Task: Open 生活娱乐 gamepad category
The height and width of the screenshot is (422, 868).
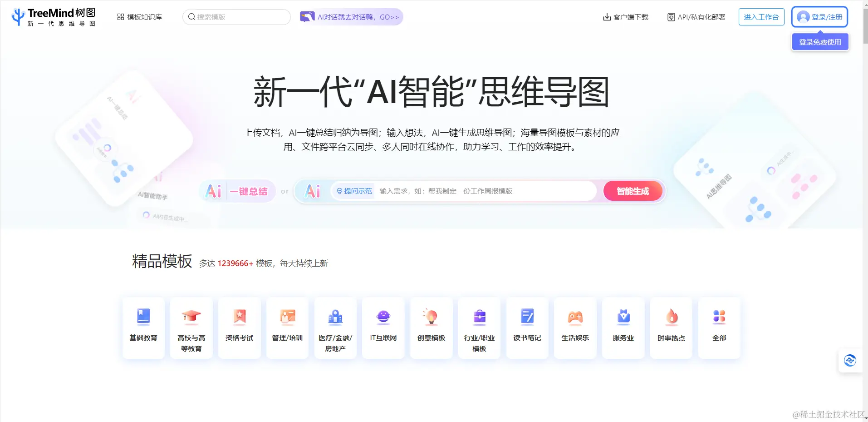Action: coord(575,328)
